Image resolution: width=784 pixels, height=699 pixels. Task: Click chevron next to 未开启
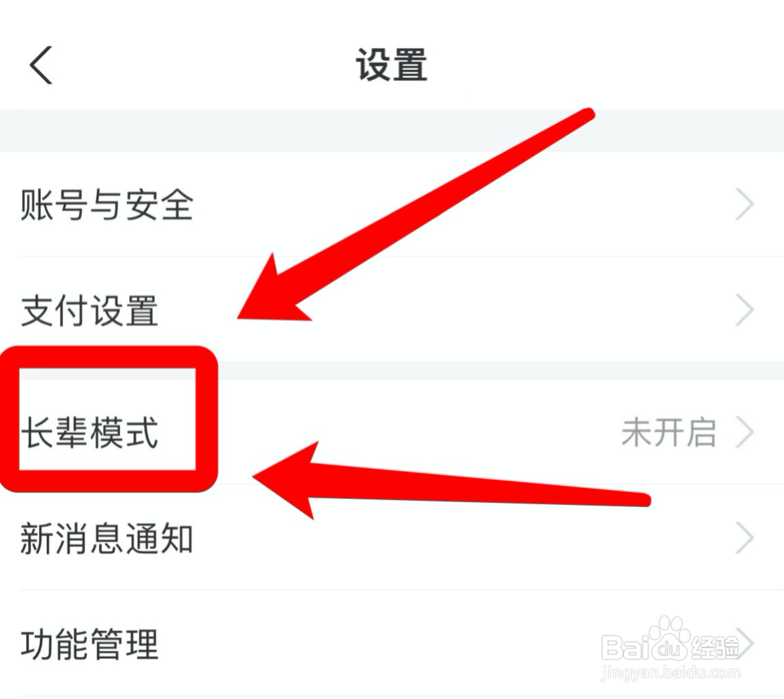745,432
